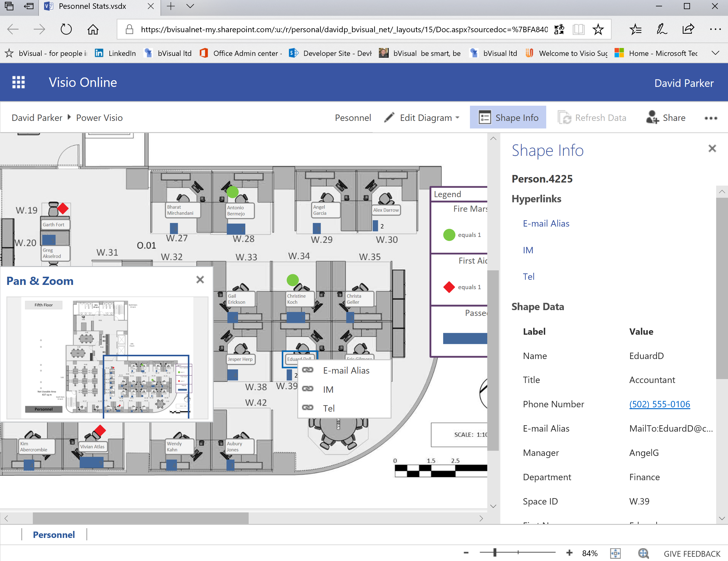Open IM hyperlink in Shape Info
728x561 pixels.
pos(528,250)
